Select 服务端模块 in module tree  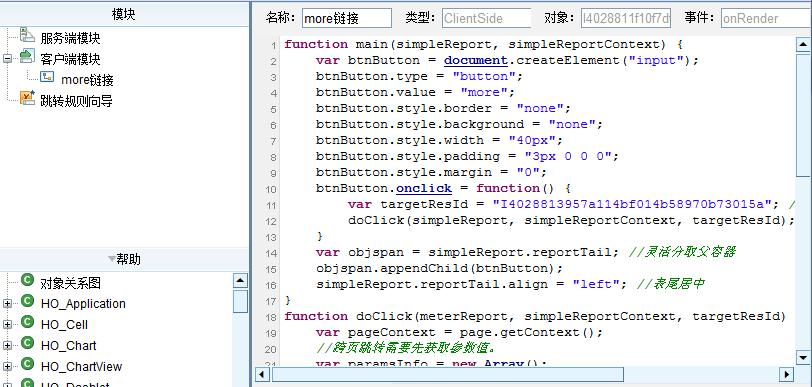pos(70,38)
